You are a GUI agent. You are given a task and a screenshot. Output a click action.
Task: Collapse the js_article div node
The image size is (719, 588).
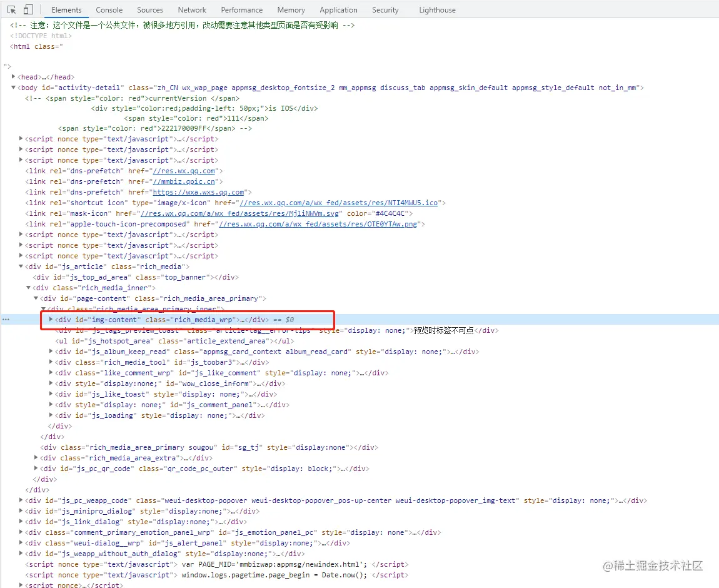click(21, 266)
